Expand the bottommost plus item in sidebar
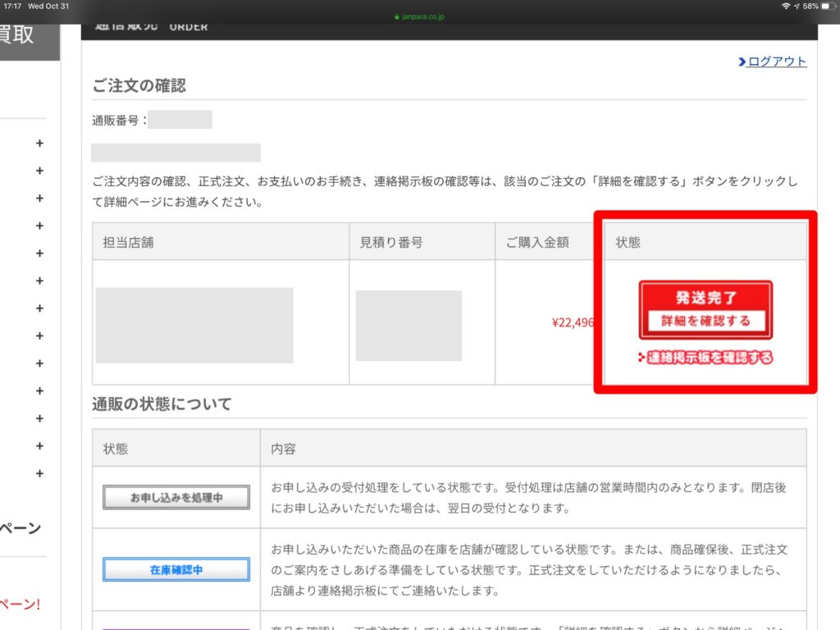The height and width of the screenshot is (630, 840). [39, 473]
